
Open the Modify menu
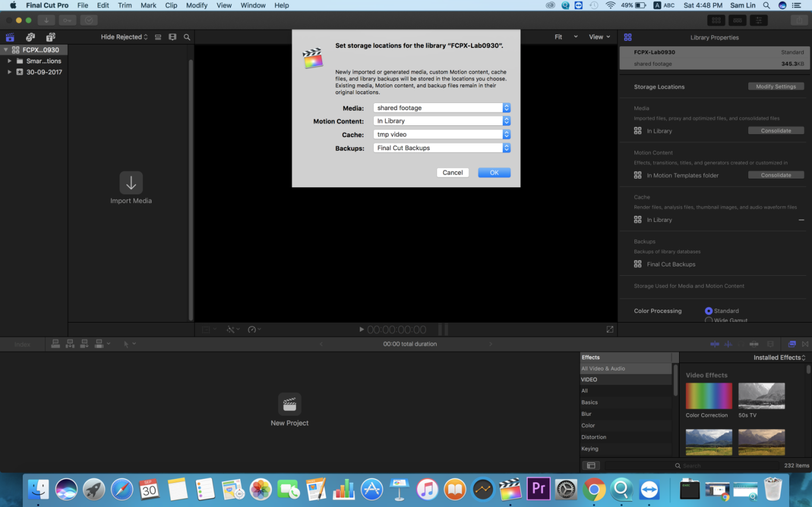197,5
